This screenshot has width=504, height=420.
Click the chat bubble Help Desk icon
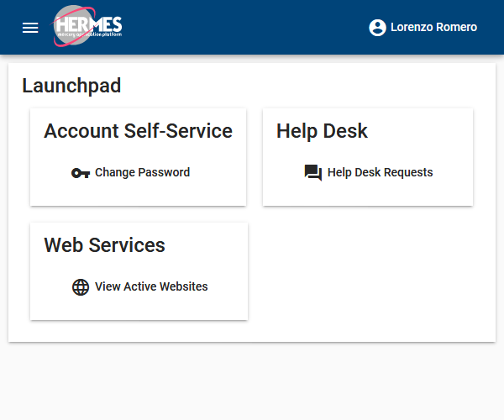(313, 173)
